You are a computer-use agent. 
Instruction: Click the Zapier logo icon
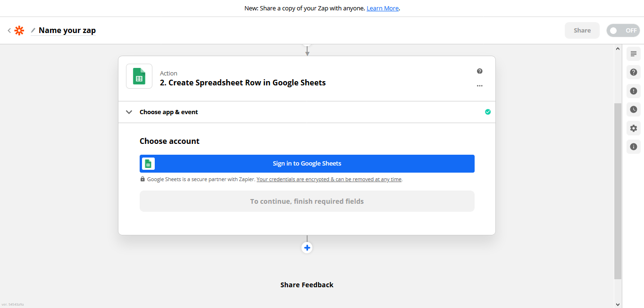tap(19, 31)
